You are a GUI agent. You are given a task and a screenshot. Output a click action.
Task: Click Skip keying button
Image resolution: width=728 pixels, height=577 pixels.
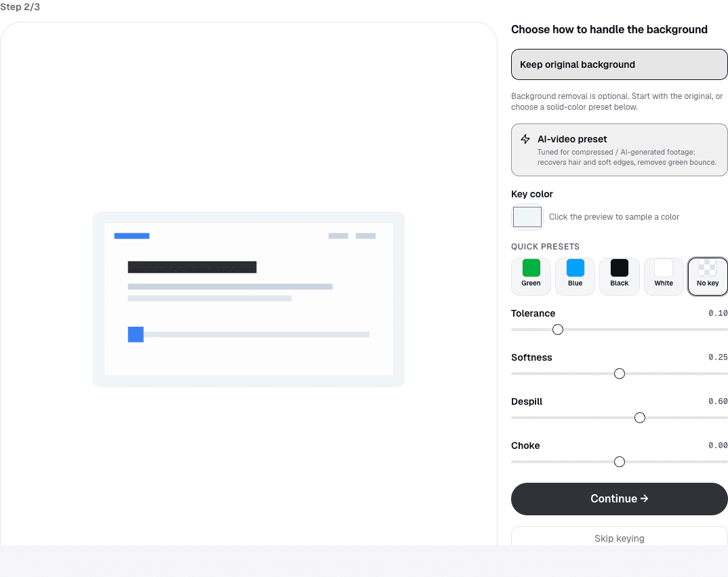(620, 538)
